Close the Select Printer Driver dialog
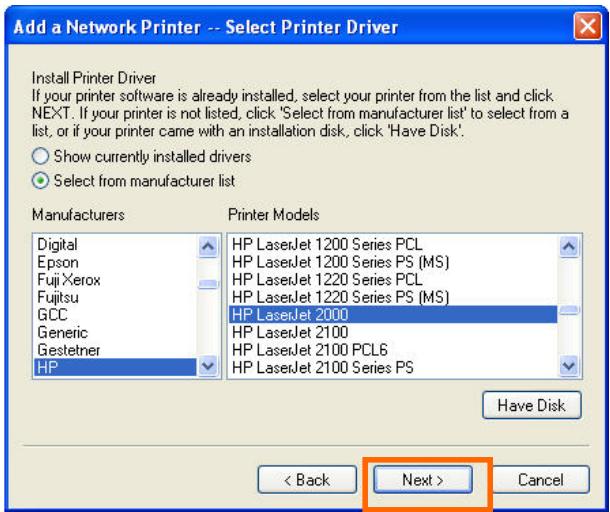The width and height of the screenshot is (610, 512). coord(587,26)
